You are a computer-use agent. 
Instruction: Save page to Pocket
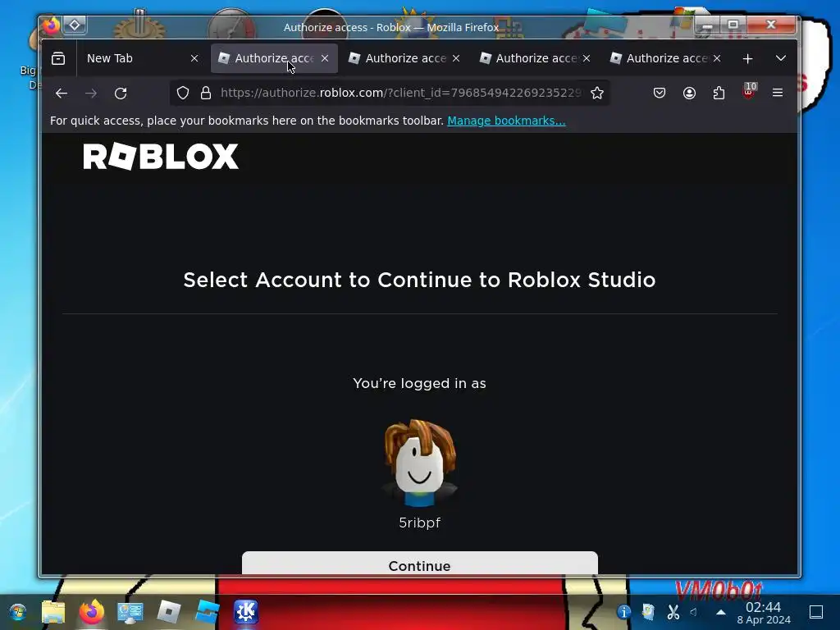coord(660,94)
